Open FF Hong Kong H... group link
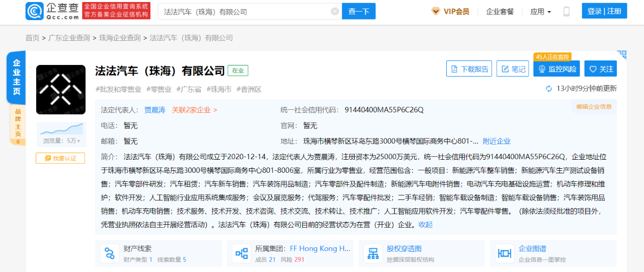 (x=320, y=248)
